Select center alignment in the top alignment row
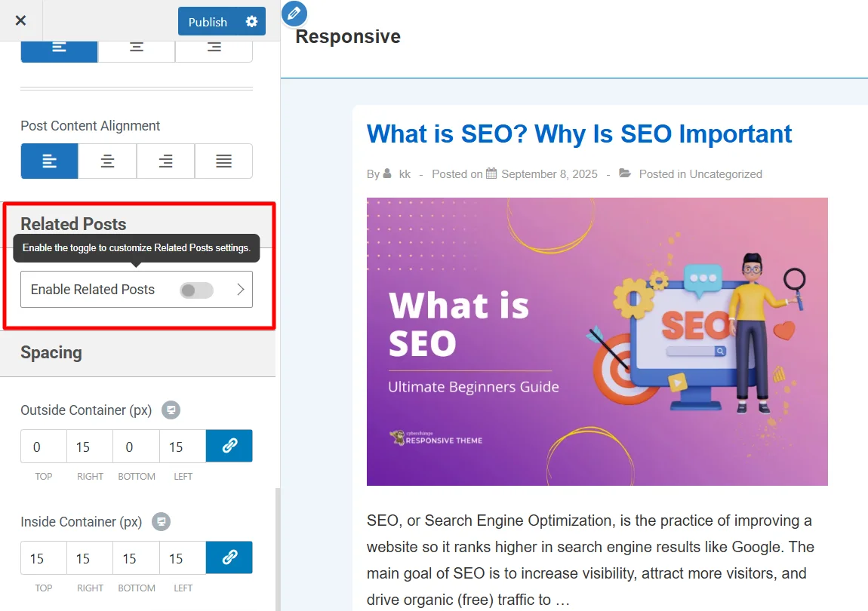868x611 pixels. [137, 51]
